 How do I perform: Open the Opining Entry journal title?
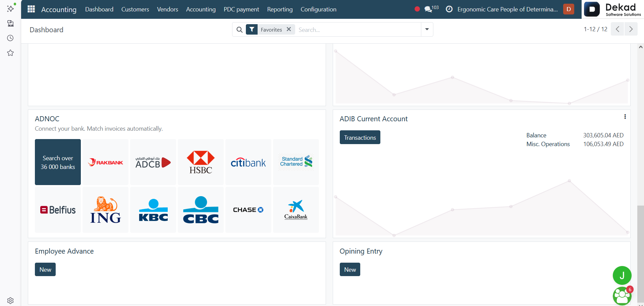click(361, 251)
